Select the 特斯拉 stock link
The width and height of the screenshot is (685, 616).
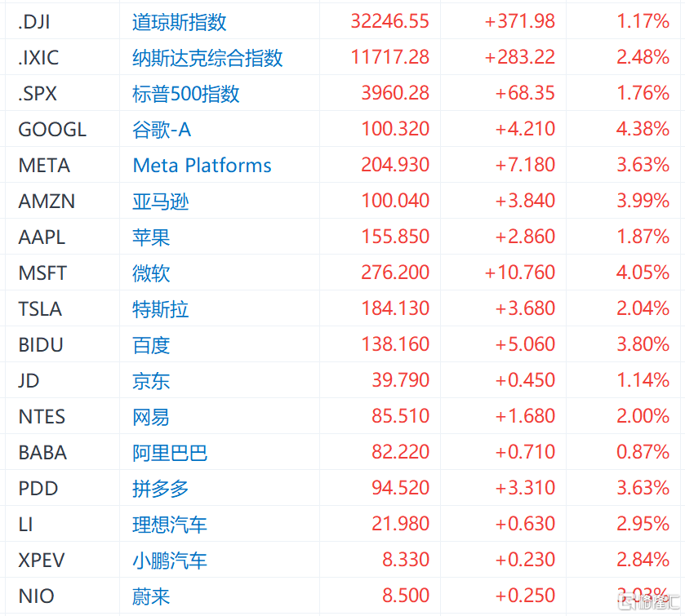click(x=160, y=309)
